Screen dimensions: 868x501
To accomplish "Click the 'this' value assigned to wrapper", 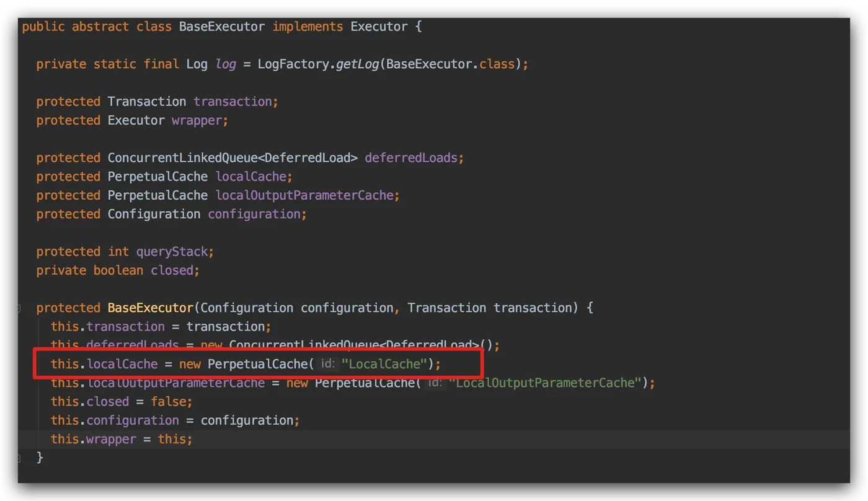I will [x=172, y=439].
